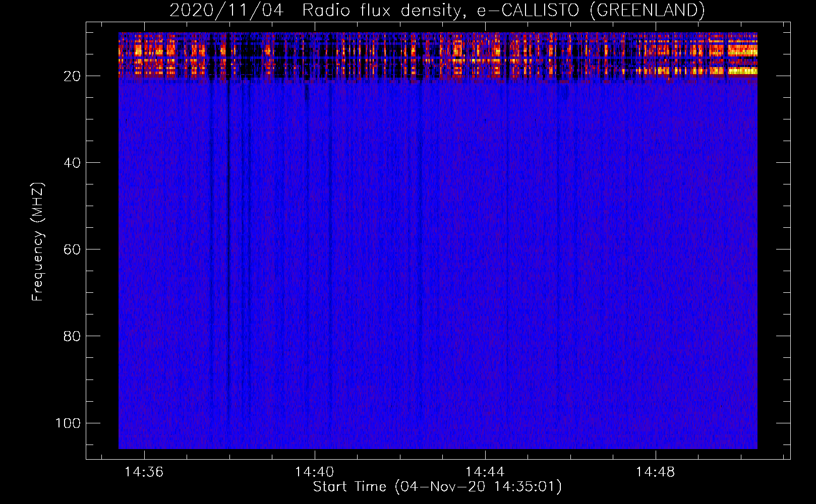Click the 14:48 time tick label
The height and width of the screenshot is (504, 816).
coord(656,472)
